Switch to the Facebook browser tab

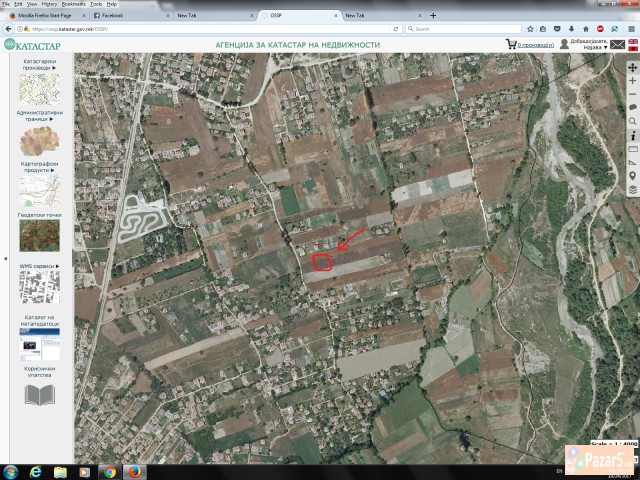pyautogui.click(x=113, y=16)
